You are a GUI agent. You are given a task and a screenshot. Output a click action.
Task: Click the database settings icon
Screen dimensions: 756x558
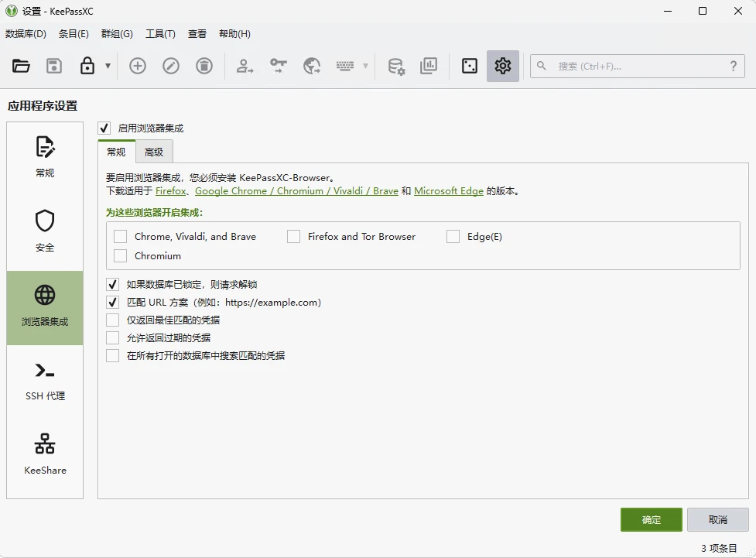396,66
